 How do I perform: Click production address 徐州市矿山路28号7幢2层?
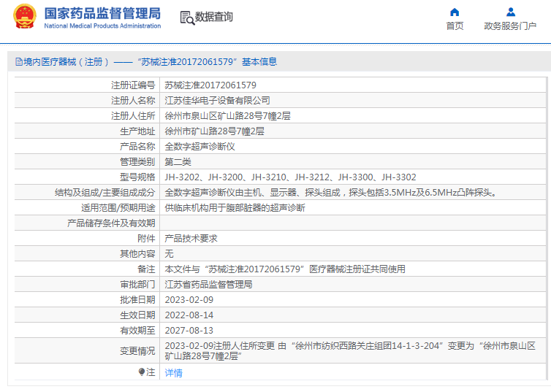click(x=214, y=131)
